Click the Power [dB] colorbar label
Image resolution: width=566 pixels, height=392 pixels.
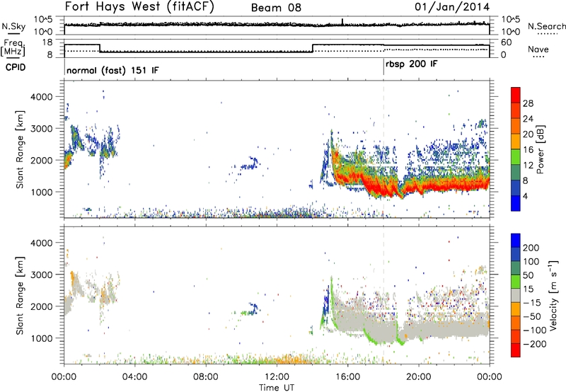pos(541,149)
